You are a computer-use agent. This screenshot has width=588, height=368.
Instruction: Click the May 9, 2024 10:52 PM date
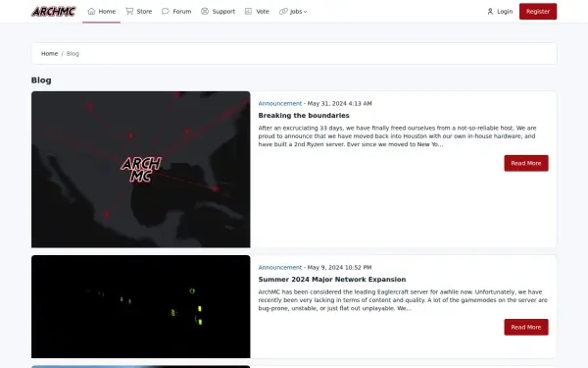coord(339,267)
